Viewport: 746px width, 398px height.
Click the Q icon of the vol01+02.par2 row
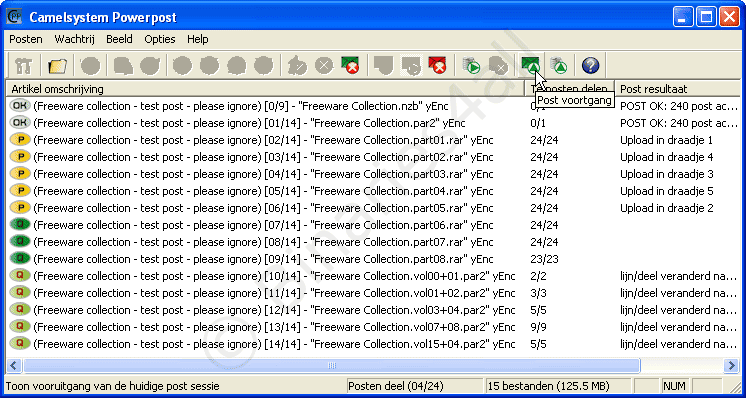pos(20,293)
